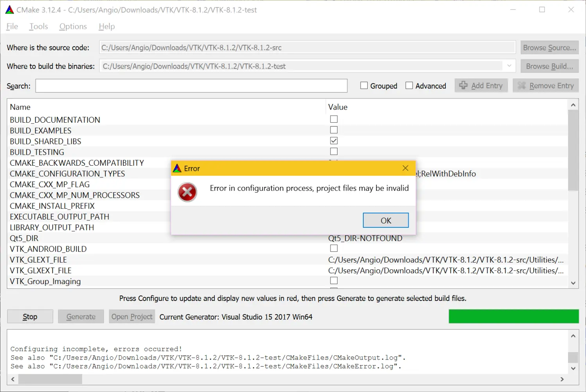Select the VTK_GLEXT_FILE entry name
Image resolution: width=586 pixels, height=392 pixels.
tap(38, 260)
